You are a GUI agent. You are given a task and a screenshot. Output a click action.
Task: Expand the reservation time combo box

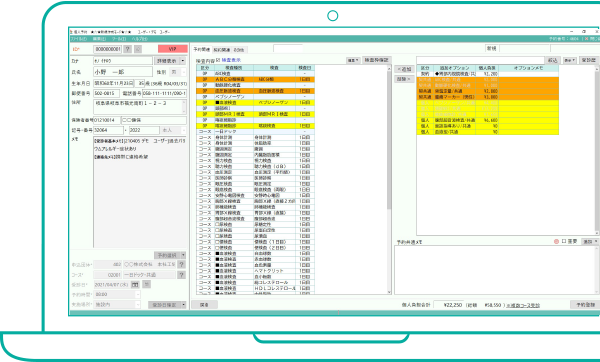(x=137, y=295)
